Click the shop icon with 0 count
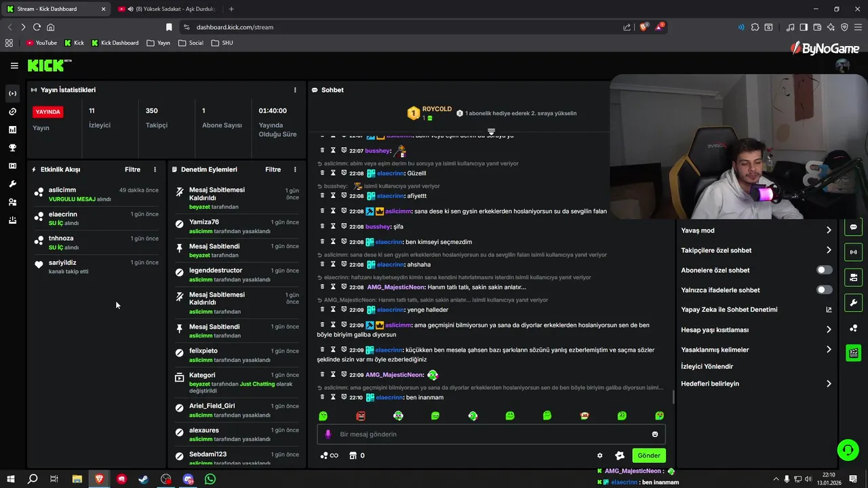The image size is (868, 488). (357, 455)
